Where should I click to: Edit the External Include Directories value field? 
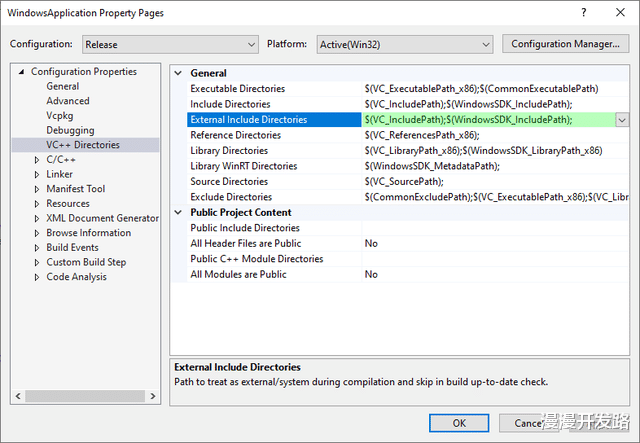(x=489, y=120)
